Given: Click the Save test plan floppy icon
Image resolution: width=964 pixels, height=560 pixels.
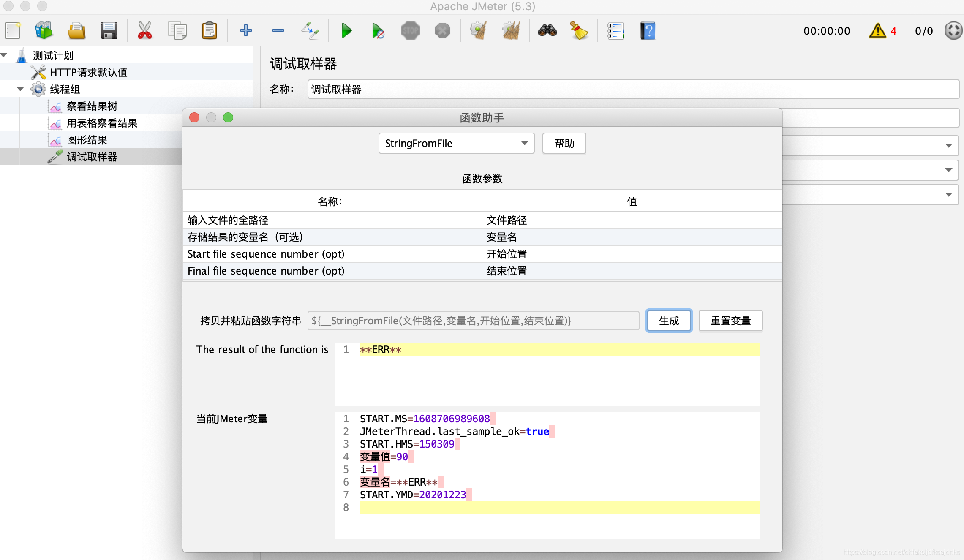Looking at the screenshot, I should [x=109, y=31].
